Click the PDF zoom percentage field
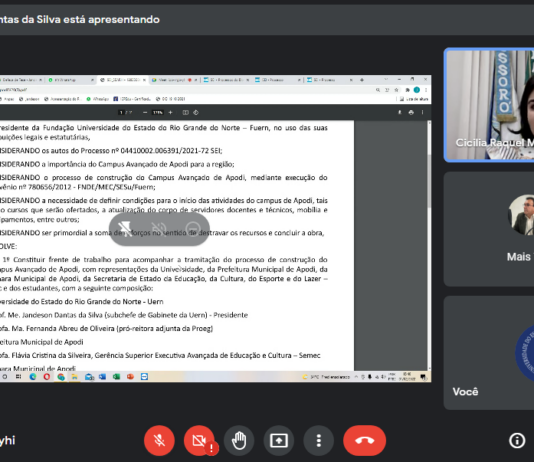Viewport: 534px width, 462px height. tap(158, 112)
